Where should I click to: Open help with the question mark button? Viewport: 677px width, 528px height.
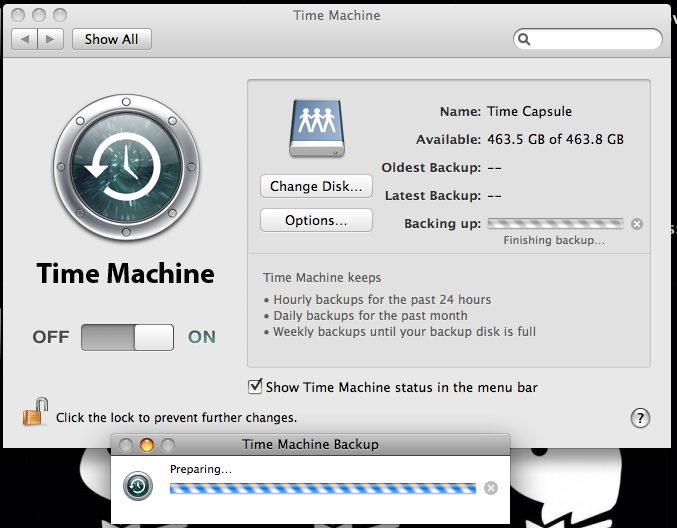(640, 418)
